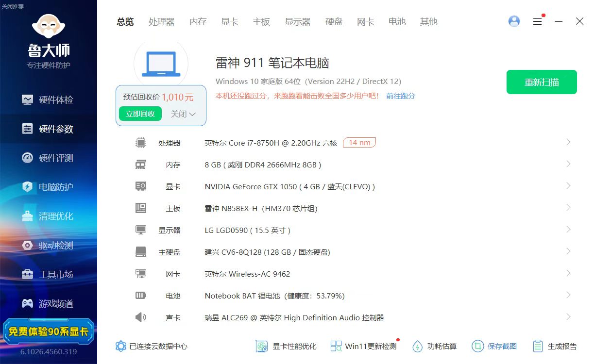Click the 免费体验90系显卡 banner
The width and height of the screenshot is (595, 364).
point(49,331)
